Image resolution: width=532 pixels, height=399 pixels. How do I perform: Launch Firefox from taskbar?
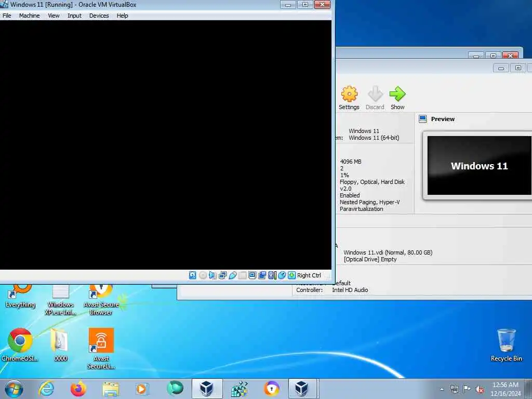coord(78,389)
